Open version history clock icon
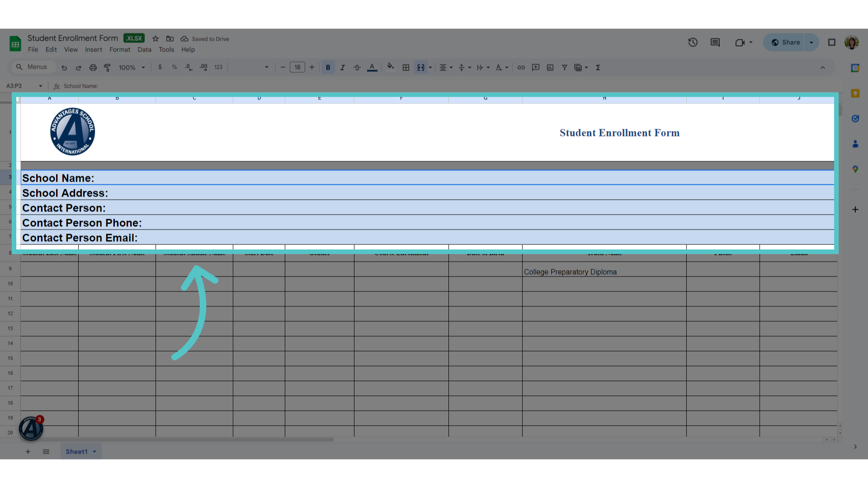 point(693,42)
